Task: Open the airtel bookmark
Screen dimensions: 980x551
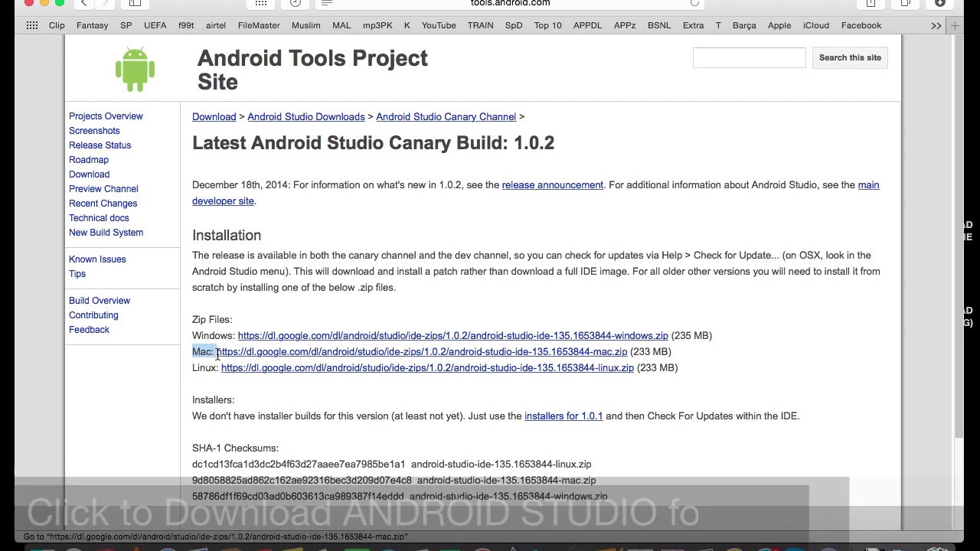Action: pos(216,25)
